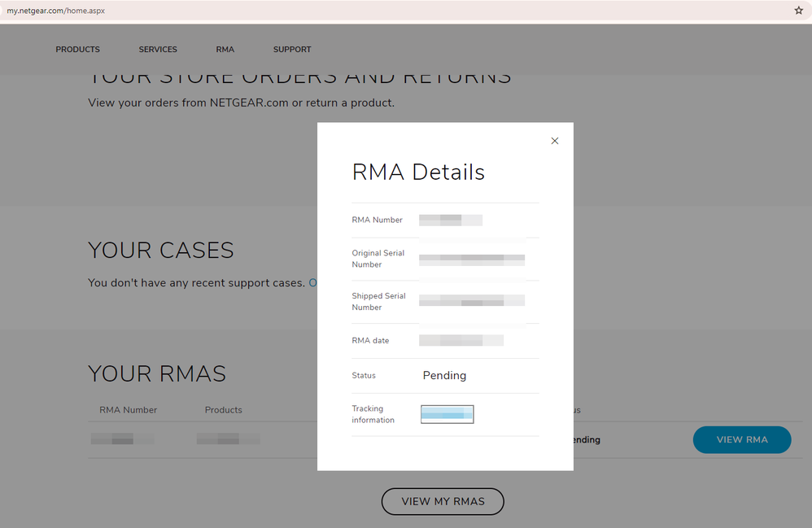Click the VIEW MY RMAS button
Image resolution: width=812 pixels, height=528 pixels.
point(443,501)
